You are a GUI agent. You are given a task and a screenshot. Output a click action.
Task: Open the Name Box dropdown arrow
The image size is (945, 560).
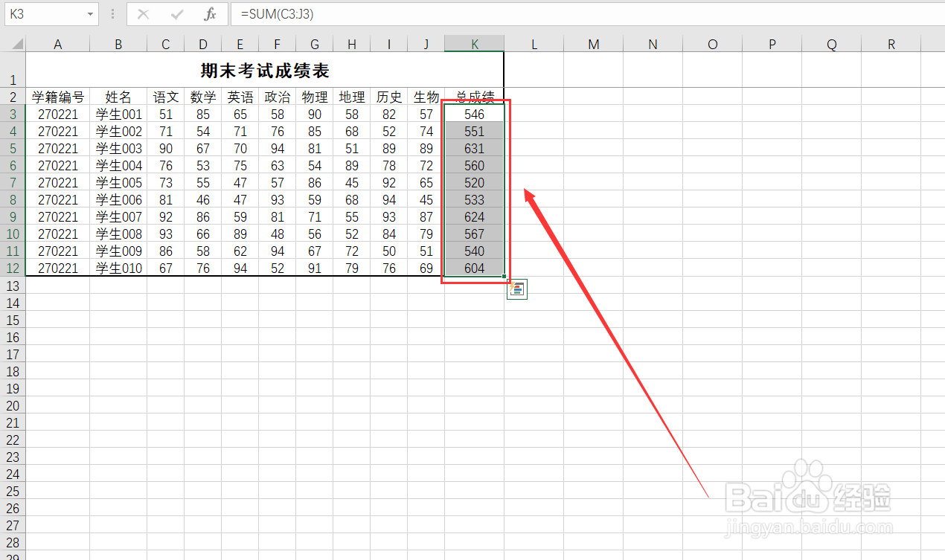(89, 13)
